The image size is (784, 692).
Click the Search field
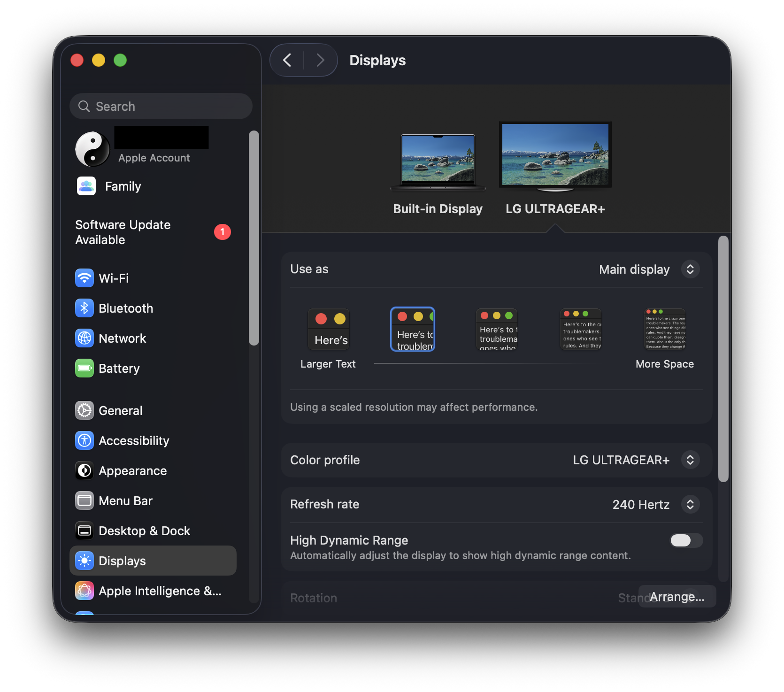coord(161,106)
